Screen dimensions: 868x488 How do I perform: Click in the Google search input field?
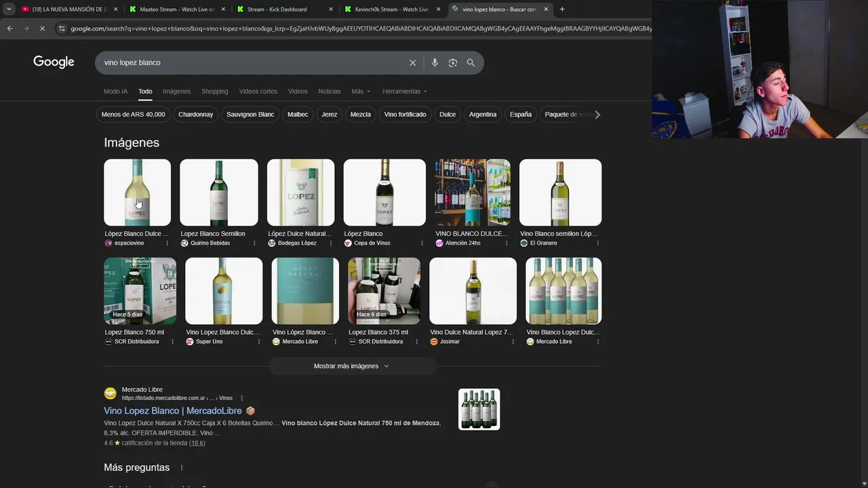(251, 62)
